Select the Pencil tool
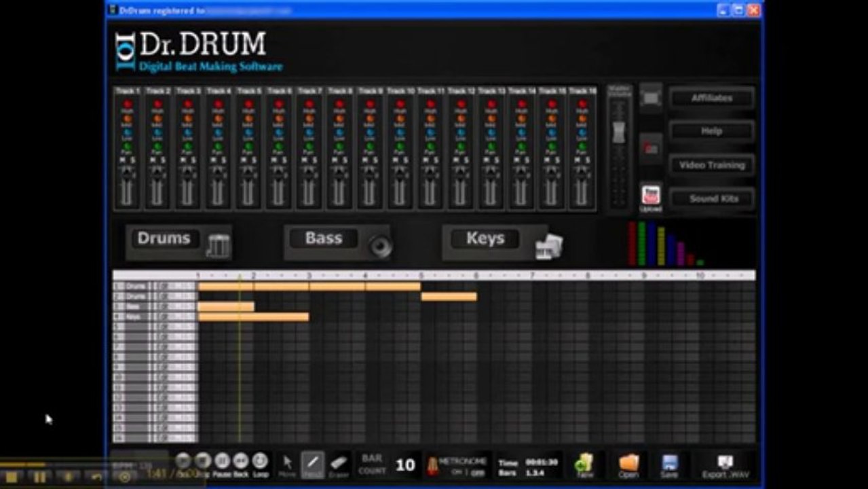The width and height of the screenshot is (868, 489). tap(312, 464)
